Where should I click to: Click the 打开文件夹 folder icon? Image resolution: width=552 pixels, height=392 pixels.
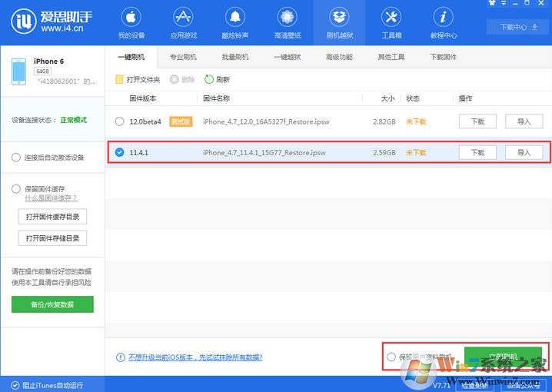click(x=119, y=79)
